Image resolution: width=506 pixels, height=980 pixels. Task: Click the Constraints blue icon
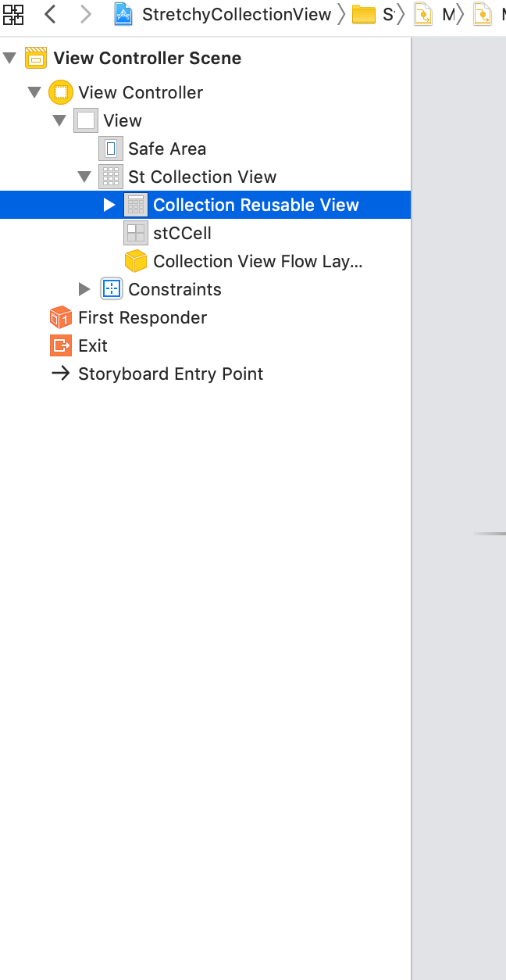tap(111, 288)
